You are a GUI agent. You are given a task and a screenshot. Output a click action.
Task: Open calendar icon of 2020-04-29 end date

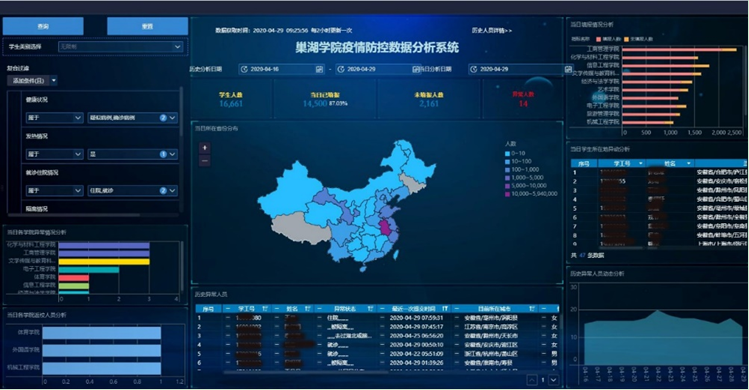(x=416, y=69)
